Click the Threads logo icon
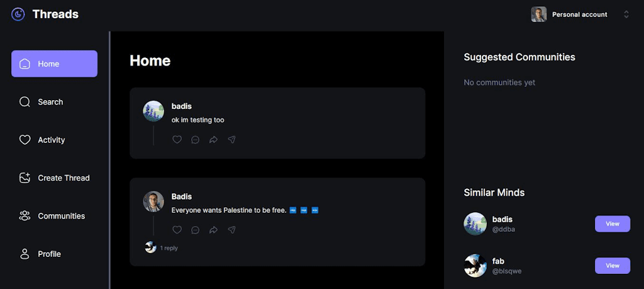Screen dimensions: 644x289 click(18, 14)
